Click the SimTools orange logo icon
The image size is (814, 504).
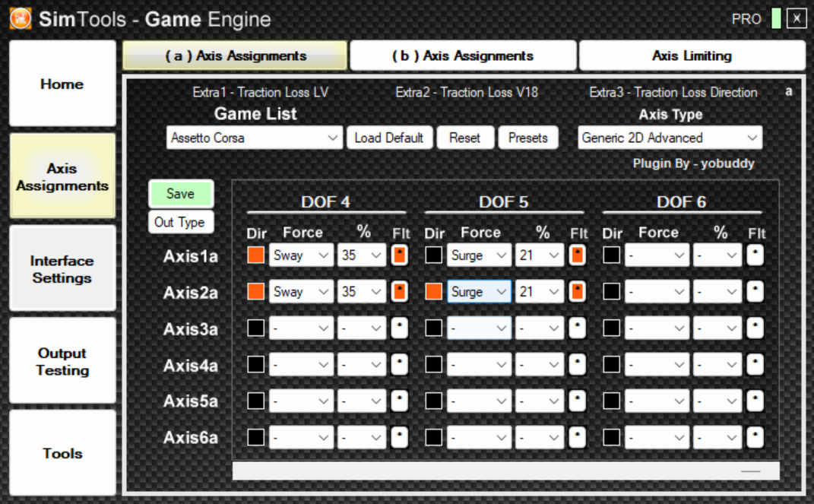(21, 19)
